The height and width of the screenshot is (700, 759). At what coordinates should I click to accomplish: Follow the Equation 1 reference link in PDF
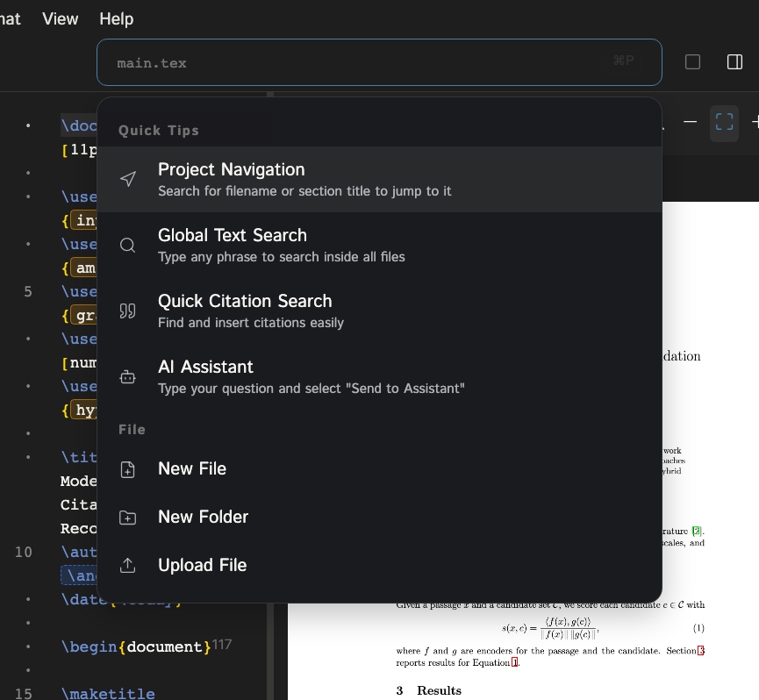tap(514, 662)
